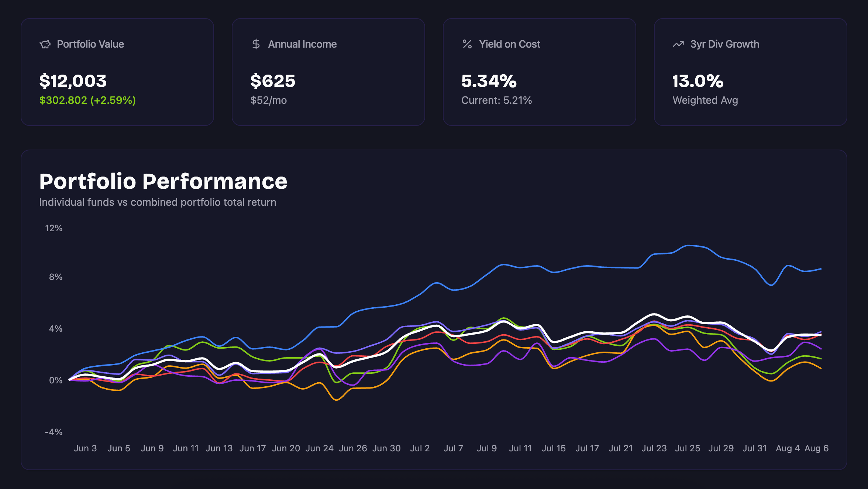Image resolution: width=868 pixels, height=489 pixels.
Task: Click the Aug 6 x-axis date label
Action: coord(816,448)
